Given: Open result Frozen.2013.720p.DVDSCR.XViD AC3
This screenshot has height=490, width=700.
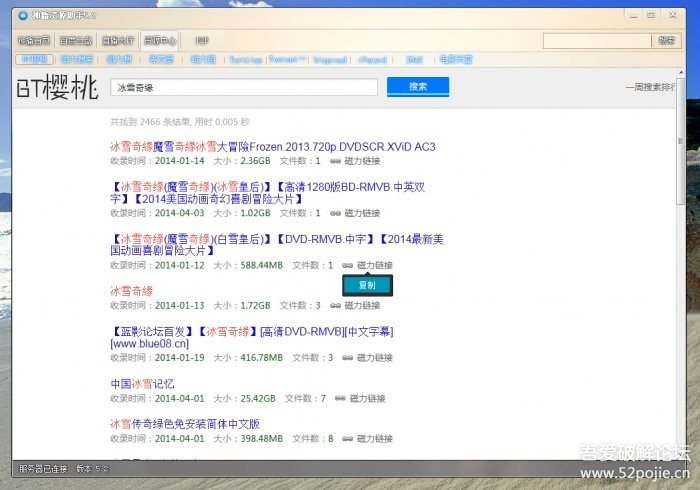Looking at the screenshot, I should 273,147.
